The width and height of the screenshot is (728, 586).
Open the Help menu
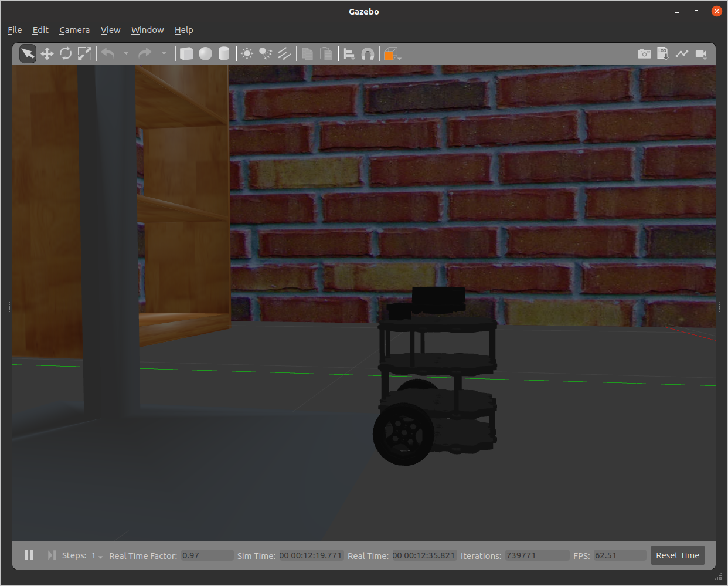[x=183, y=30]
